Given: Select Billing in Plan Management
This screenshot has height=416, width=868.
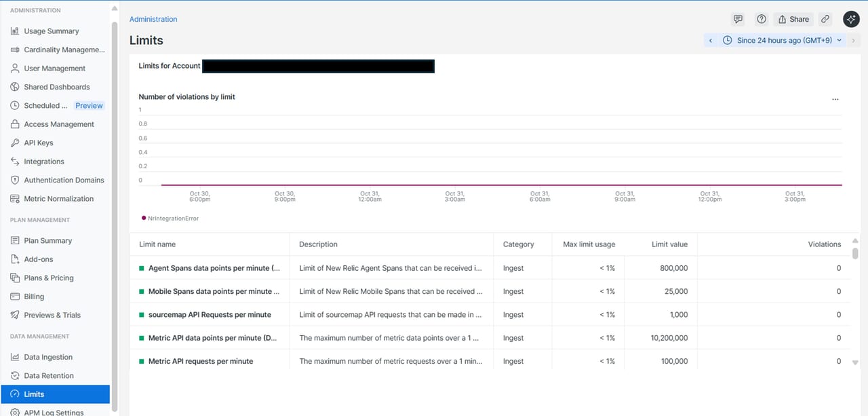Looking at the screenshot, I should tap(34, 297).
